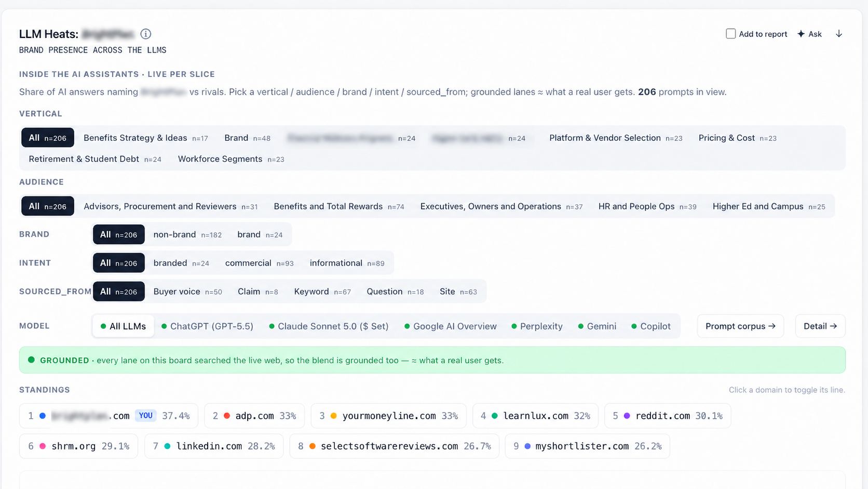Select the All LLMs model option
This screenshot has height=489, width=868.
click(x=123, y=326)
